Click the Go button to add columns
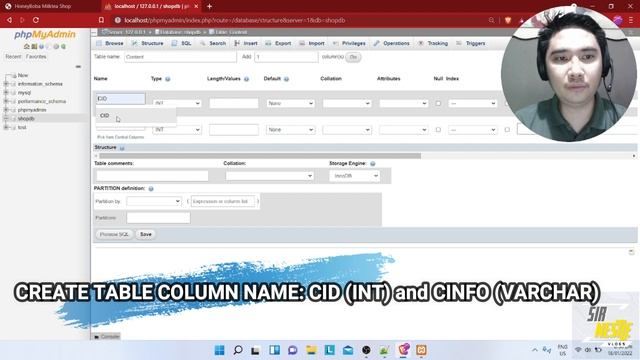 coord(353,57)
